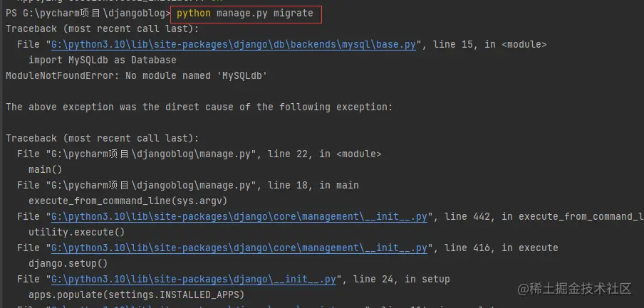644x308 pixels.
Task: Open management __init__.py link at line 442
Action: point(239,216)
